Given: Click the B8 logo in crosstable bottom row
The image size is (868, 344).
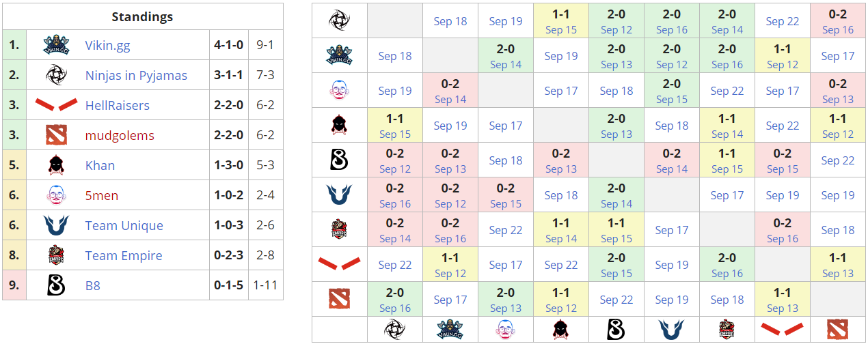Looking at the screenshot, I should click(x=616, y=330).
